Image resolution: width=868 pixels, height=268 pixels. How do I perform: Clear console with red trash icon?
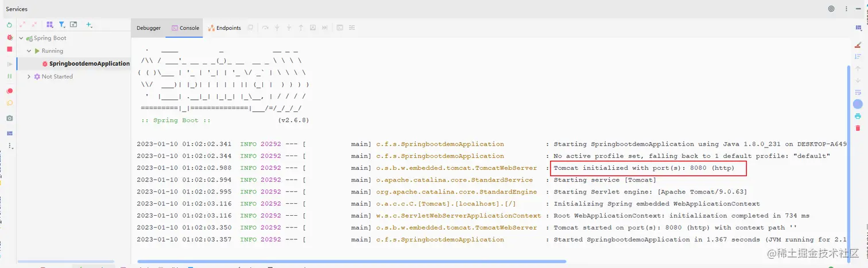point(858,128)
